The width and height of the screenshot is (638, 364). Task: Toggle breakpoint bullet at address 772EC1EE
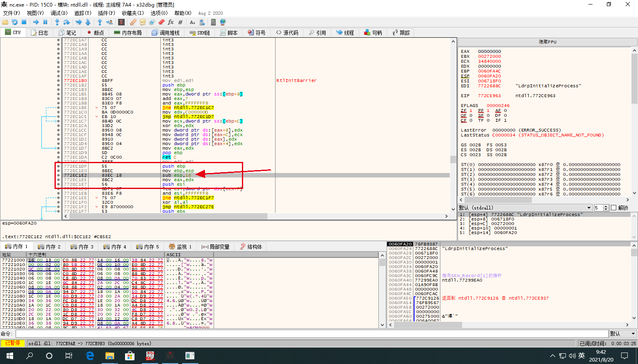(58, 198)
